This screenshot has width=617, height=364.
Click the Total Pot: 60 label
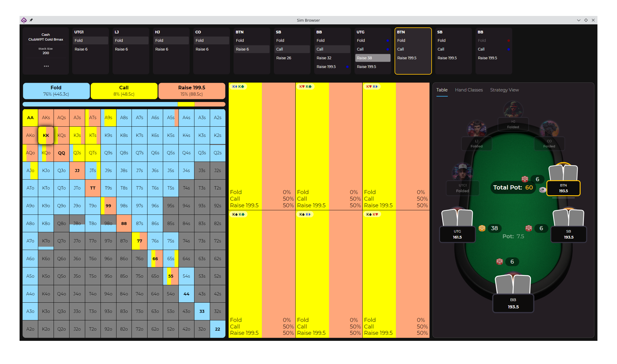[x=513, y=187]
